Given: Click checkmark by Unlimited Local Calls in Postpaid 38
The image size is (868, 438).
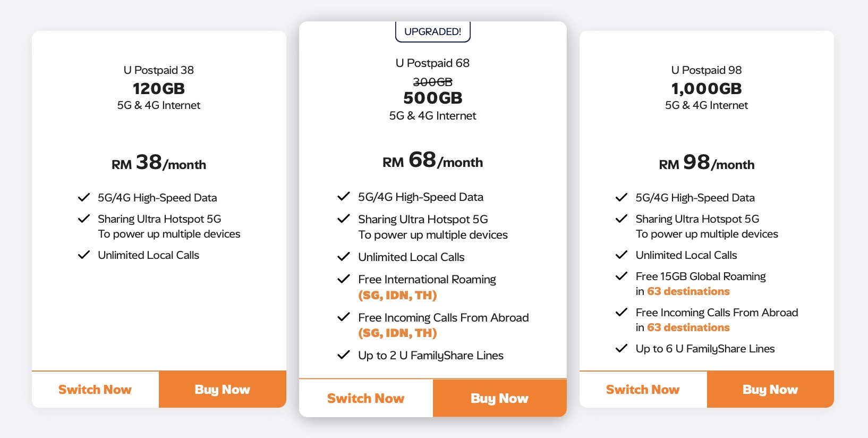Looking at the screenshot, I should click(x=84, y=255).
